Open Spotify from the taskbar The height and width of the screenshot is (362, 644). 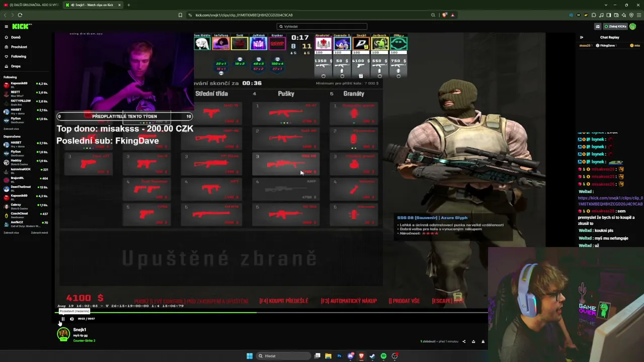pos(383,356)
